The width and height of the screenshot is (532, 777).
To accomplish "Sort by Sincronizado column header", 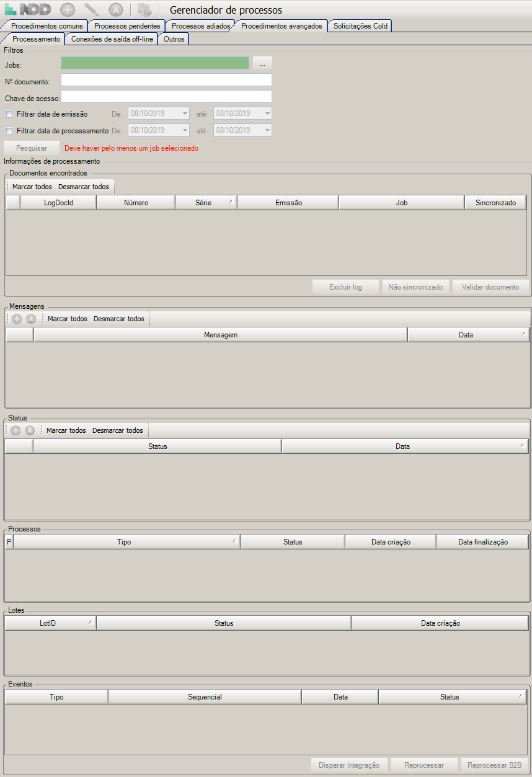I will pyautogui.click(x=495, y=203).
